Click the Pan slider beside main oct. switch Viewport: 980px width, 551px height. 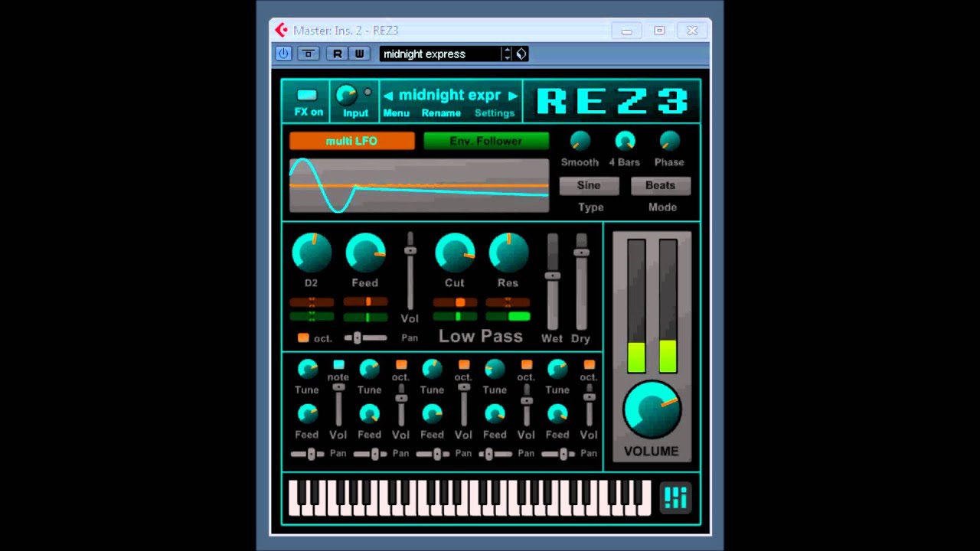tap(365, 337)
